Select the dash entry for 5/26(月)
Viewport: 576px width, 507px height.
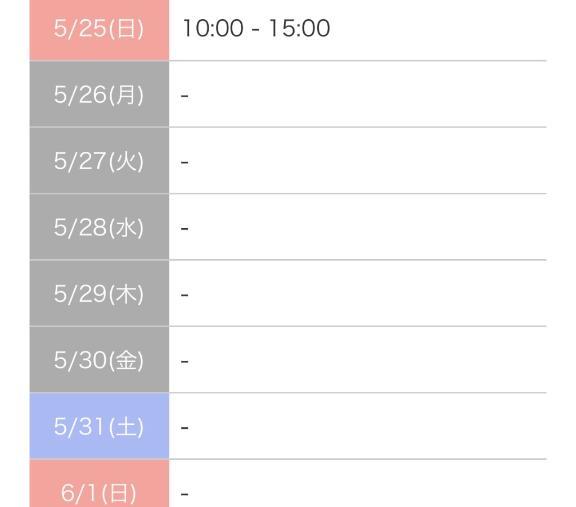click(185, 96)
